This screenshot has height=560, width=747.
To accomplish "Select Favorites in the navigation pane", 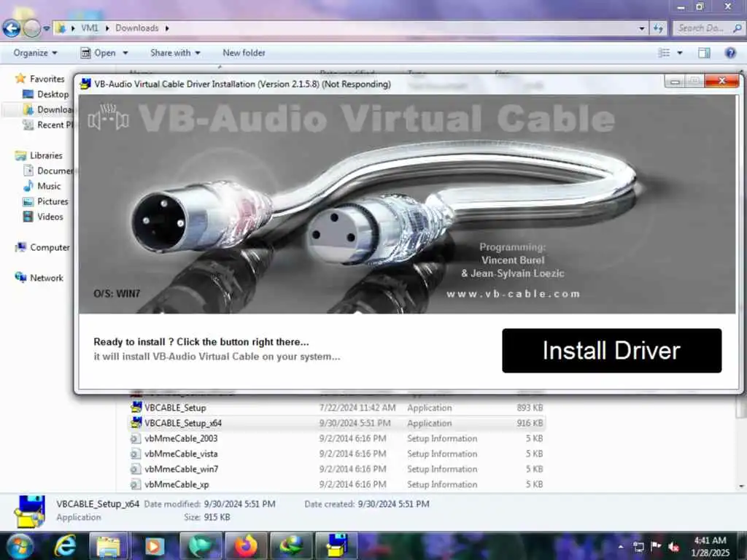I will click(x=40, y=79).
